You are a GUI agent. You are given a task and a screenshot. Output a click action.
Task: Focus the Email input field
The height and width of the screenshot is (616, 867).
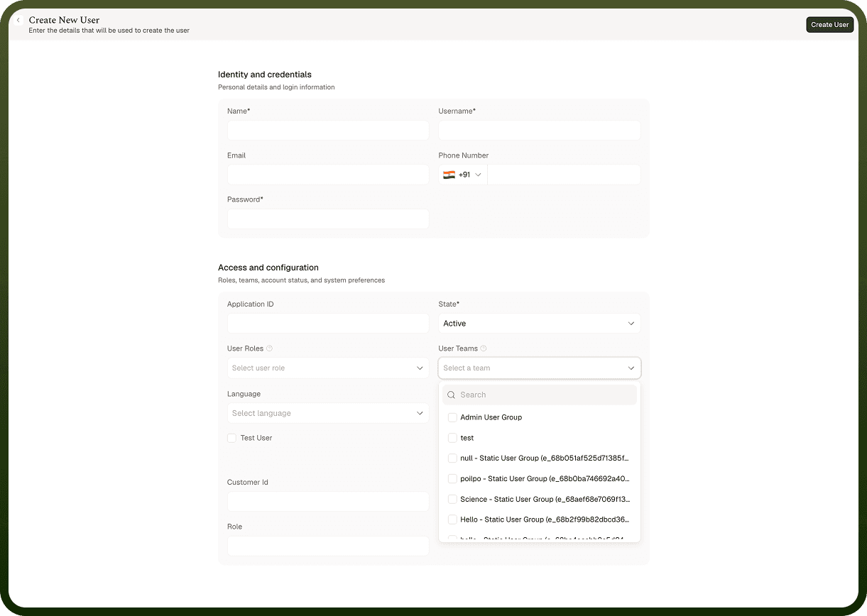328,175
